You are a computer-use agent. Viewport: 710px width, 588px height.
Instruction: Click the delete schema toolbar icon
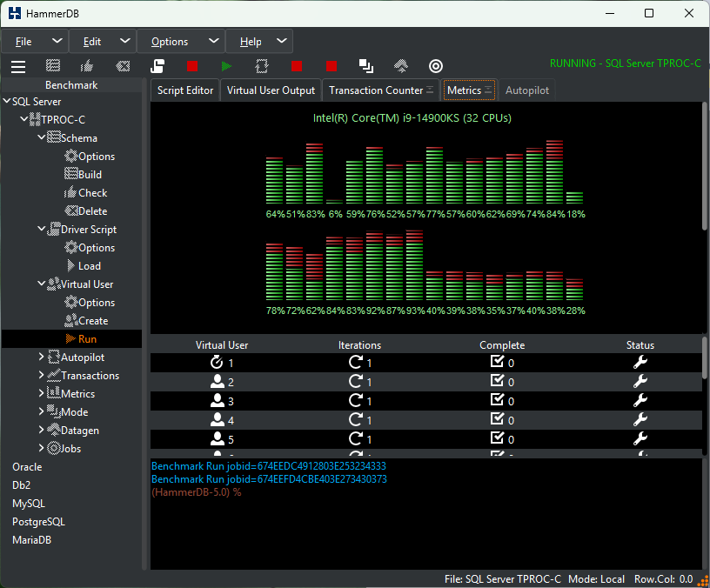coord(123,66)
